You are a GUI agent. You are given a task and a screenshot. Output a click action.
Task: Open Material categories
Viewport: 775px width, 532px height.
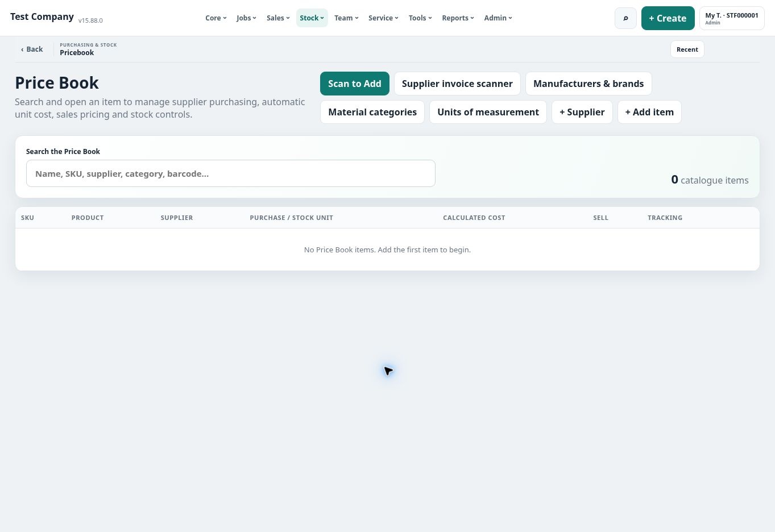(x=372, y=112)
